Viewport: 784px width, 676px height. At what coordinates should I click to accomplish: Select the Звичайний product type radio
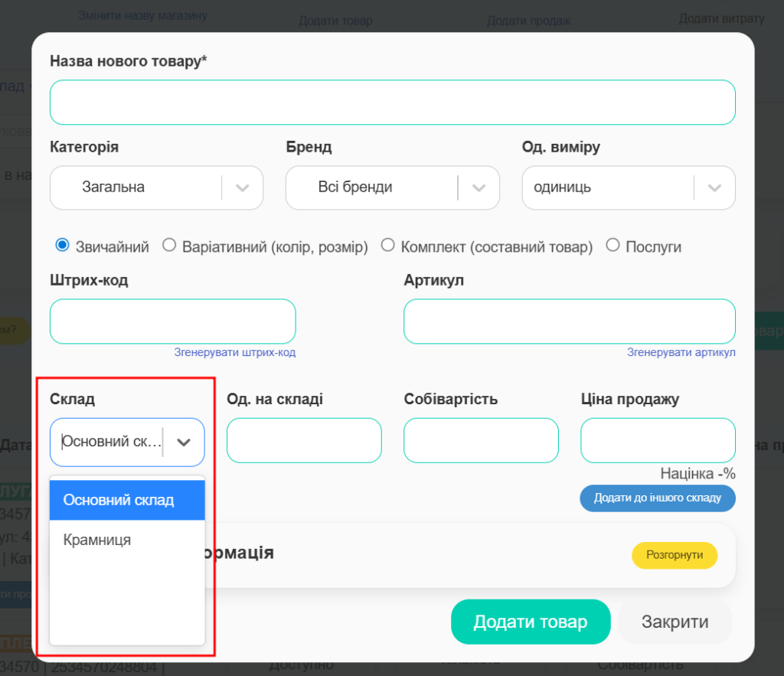63,246
